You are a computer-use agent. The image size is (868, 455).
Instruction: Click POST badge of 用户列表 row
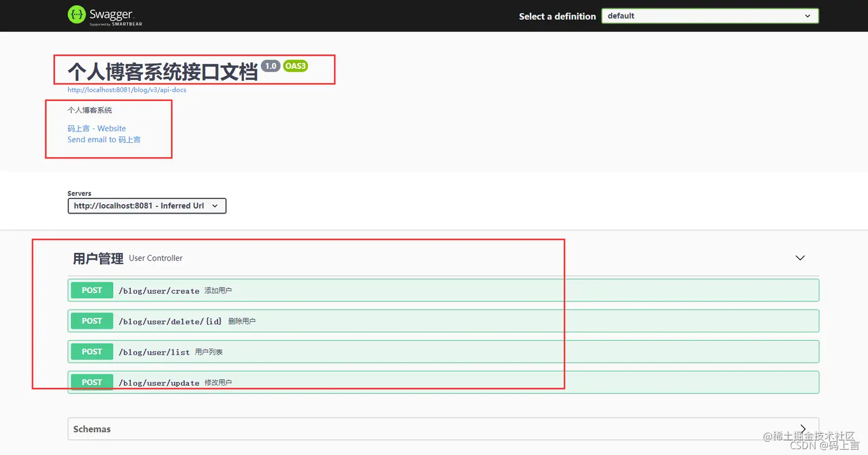coord(92,352)
